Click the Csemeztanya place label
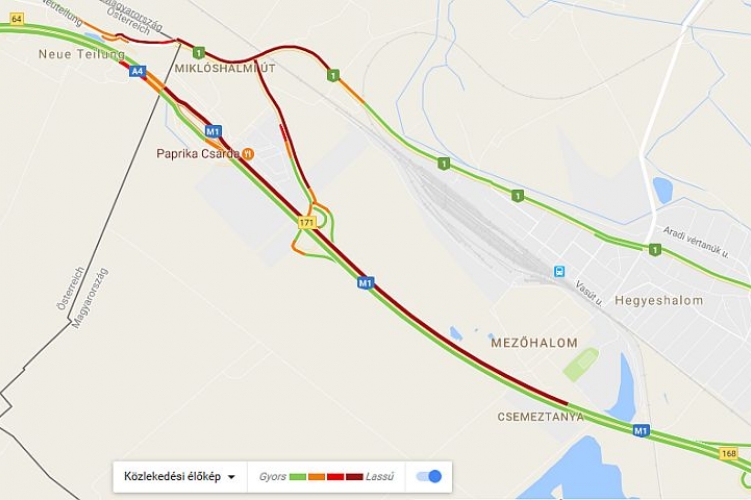Viewport: 751px width, 500px height. pos(541,417)
